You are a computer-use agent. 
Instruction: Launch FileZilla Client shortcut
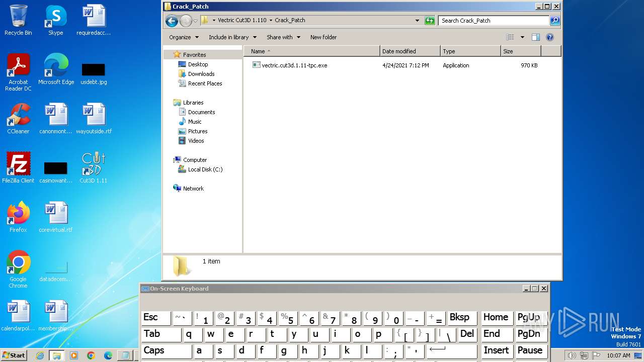click(x=18, y=168)
